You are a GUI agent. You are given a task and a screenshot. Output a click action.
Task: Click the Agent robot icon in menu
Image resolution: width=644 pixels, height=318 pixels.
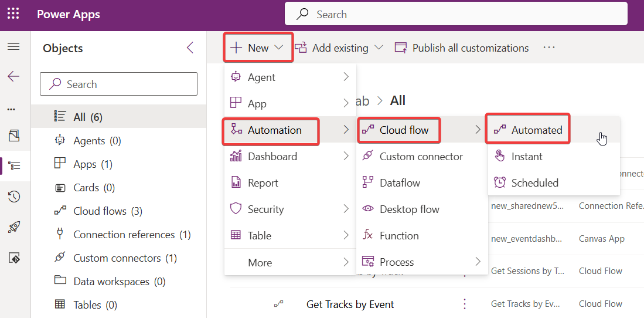coord(236,76)
